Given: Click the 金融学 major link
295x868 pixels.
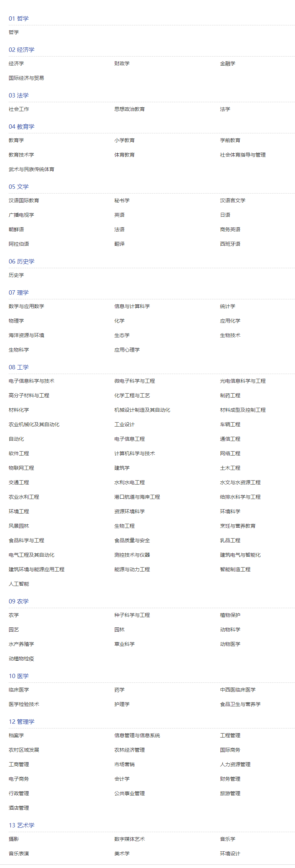Looking at the screenshot, I should (x=227, y=63).
